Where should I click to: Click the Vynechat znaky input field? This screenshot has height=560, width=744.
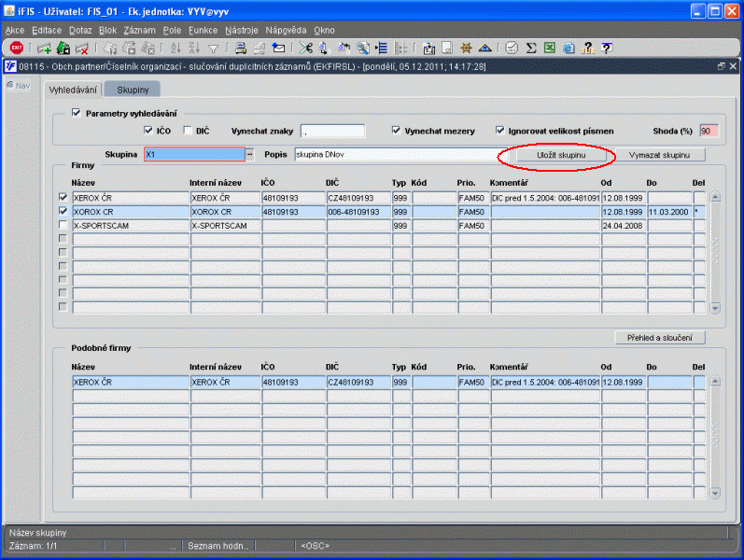point(332,131)
